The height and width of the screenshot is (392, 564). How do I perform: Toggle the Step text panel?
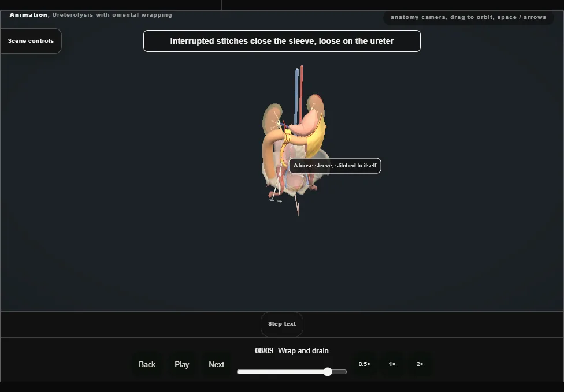[282, 324]
